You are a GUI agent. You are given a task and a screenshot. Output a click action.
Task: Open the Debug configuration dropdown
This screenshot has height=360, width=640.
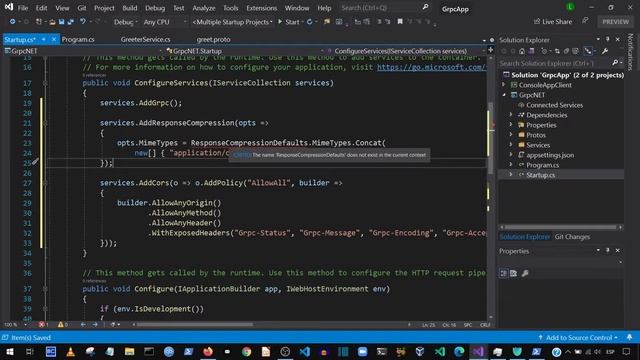[125, 22]
